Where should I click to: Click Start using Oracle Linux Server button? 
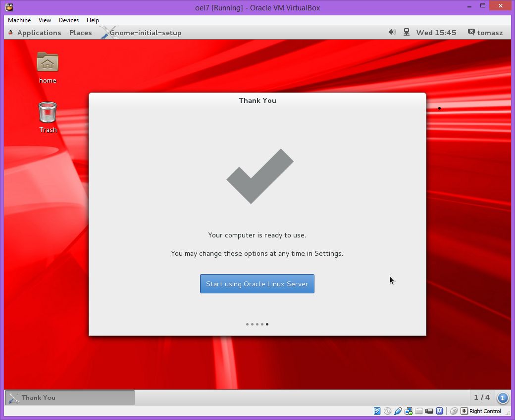click(x=257, y=284)
